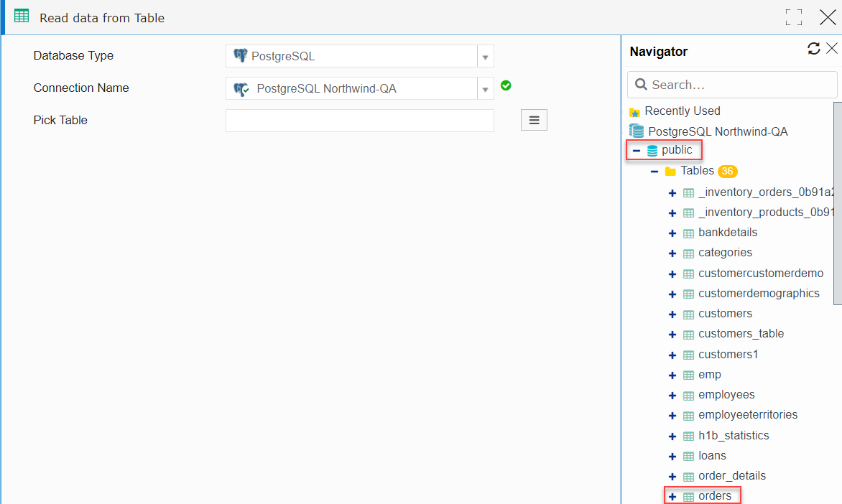Image resolution: width=842 pixels, height=504 pixels.
Task: Refresh the Navigator panel
Action: (813, 49)
